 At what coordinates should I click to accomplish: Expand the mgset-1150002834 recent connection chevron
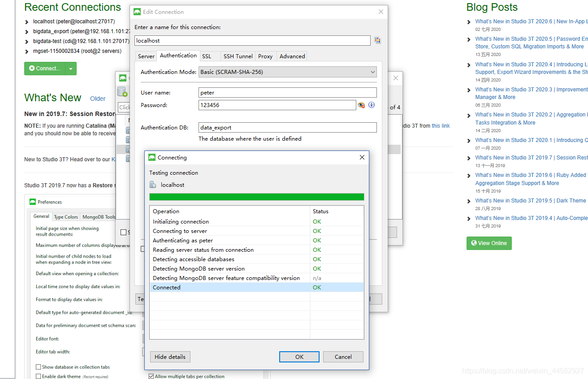coord(27,52)
